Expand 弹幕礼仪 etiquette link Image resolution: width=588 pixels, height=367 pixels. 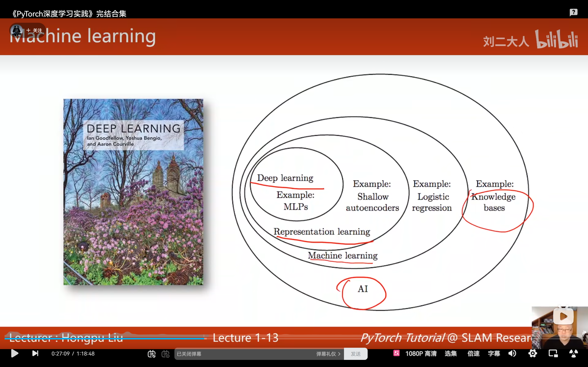tap(328, 354)
